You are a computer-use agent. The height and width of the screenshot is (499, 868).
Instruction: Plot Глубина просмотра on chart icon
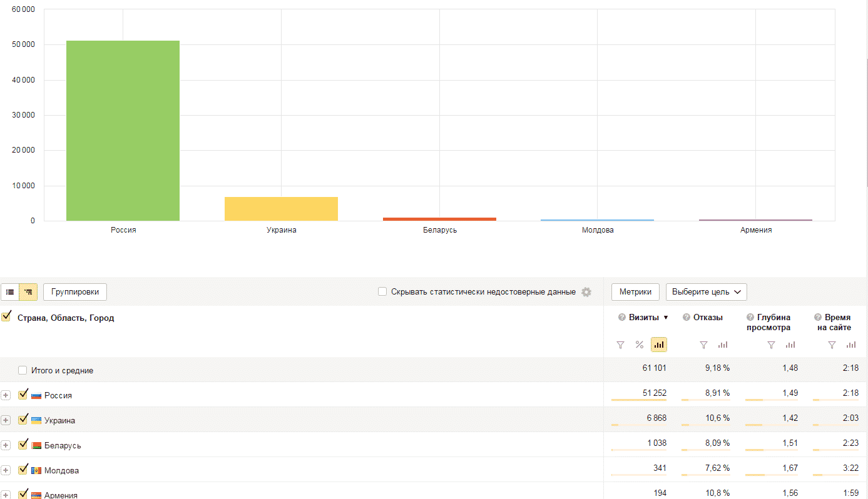coord(790,345)
